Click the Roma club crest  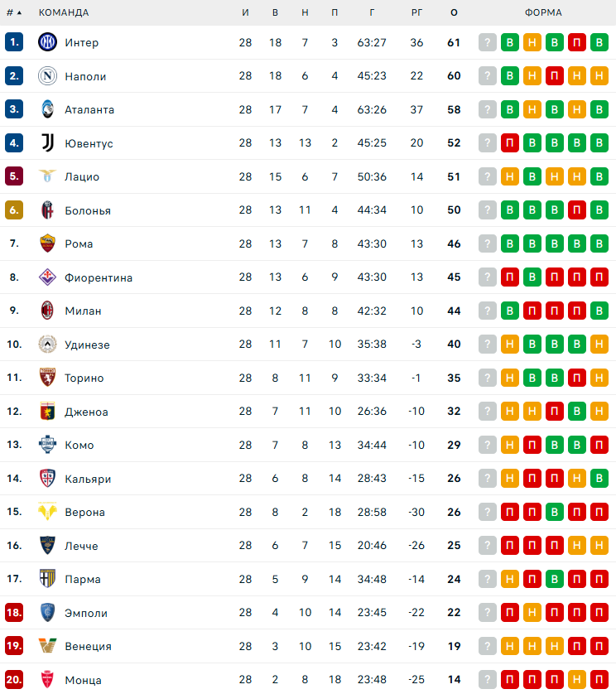point(46,243)
